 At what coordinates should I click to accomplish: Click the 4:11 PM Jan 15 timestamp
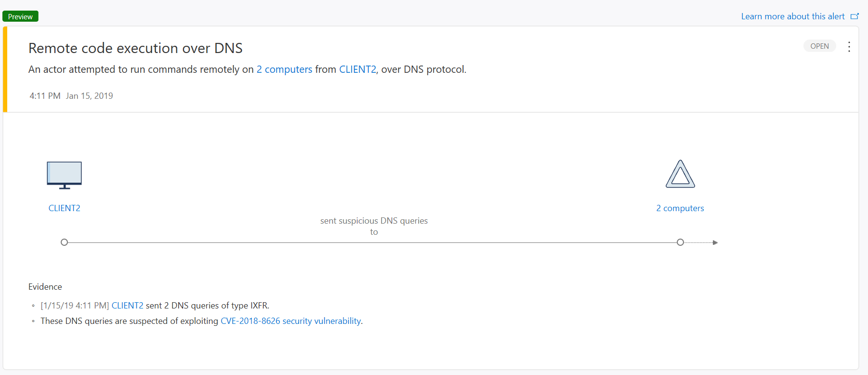coord(70,95)
